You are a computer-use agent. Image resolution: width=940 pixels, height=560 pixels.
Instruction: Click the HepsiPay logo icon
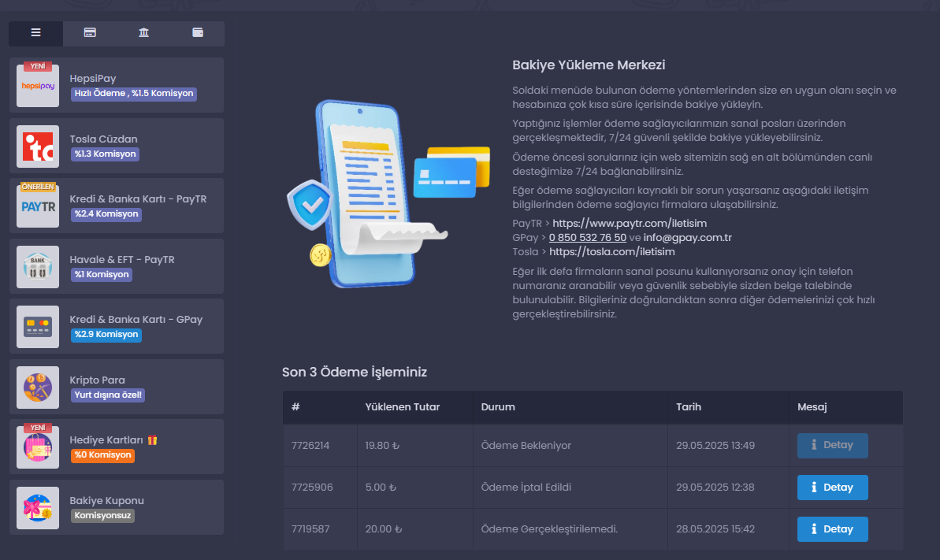38,86
